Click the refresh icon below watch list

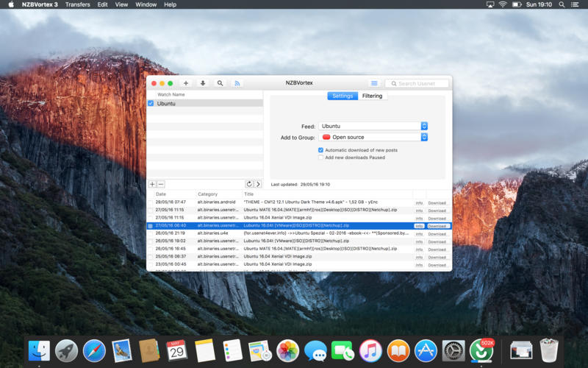[249, 184]
